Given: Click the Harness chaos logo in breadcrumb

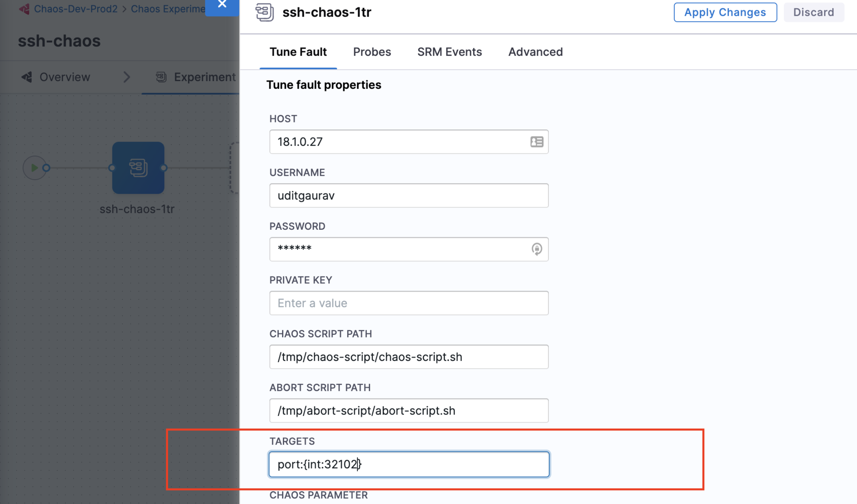Looking at the screenshot, I should (24, 9).
